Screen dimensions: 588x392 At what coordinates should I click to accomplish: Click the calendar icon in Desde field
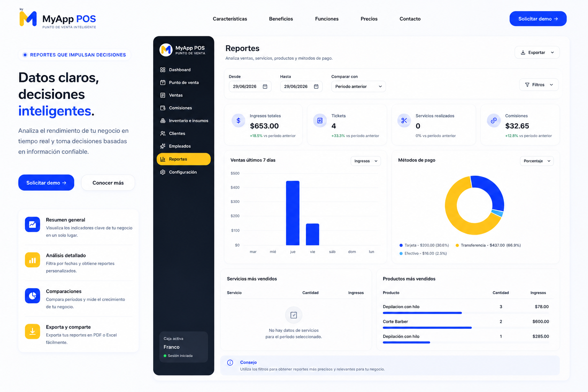[x=265, y=87]
